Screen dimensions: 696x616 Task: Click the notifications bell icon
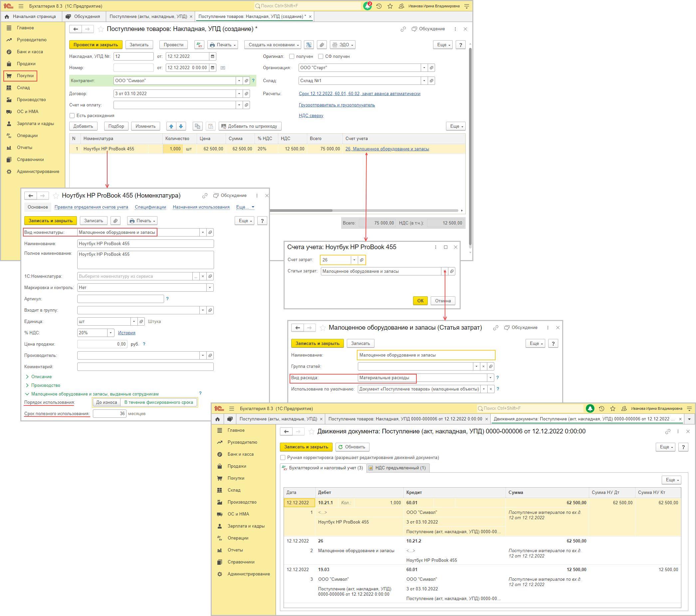[x=367, y=6]
